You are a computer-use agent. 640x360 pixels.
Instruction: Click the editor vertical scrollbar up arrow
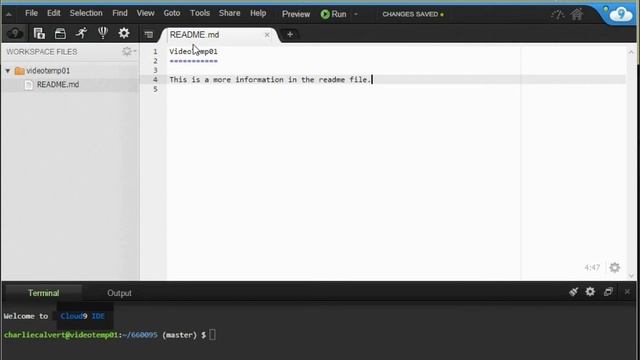631,52
